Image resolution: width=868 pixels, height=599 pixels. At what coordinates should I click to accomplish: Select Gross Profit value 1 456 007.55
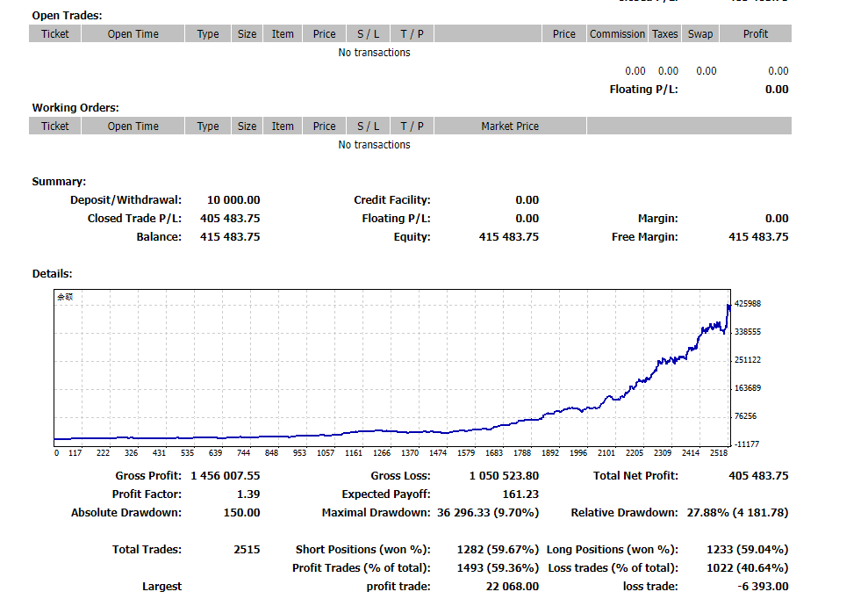[226, 475]
